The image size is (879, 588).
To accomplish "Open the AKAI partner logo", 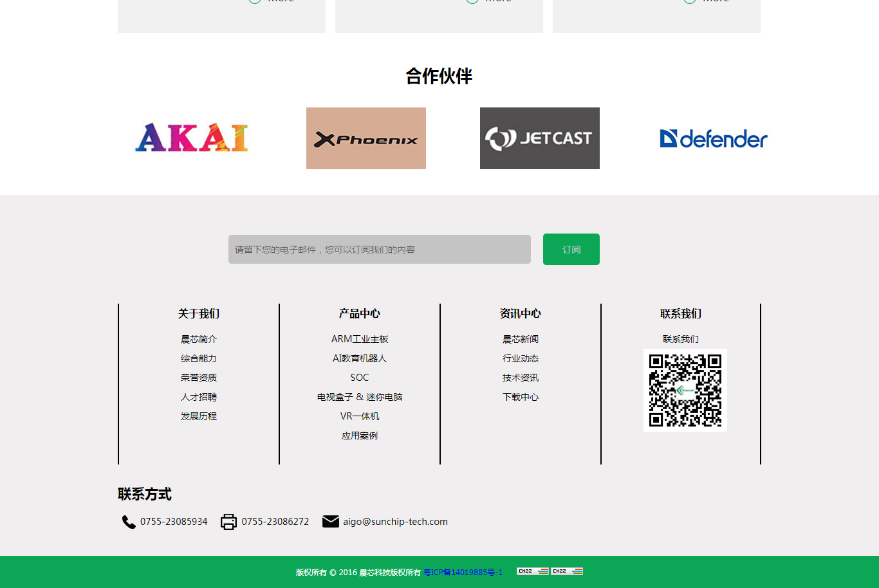I will [x=192, y=138].
